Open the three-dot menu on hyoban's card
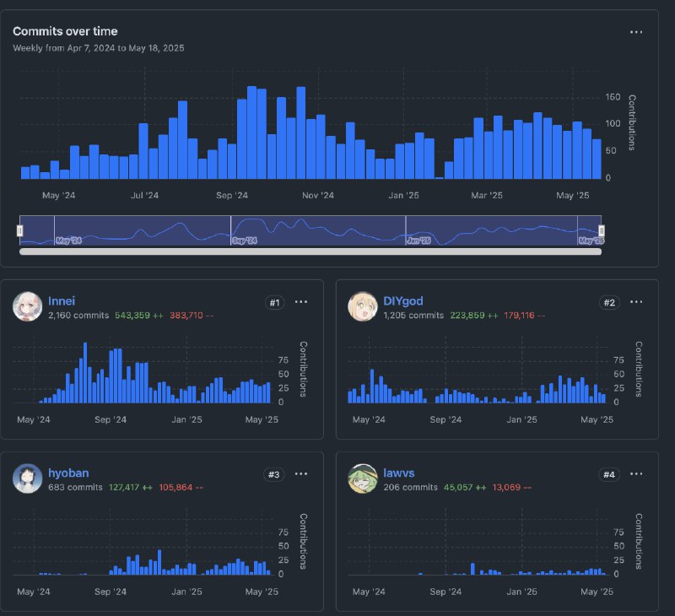The image size is (675, 616). point(301,474)
